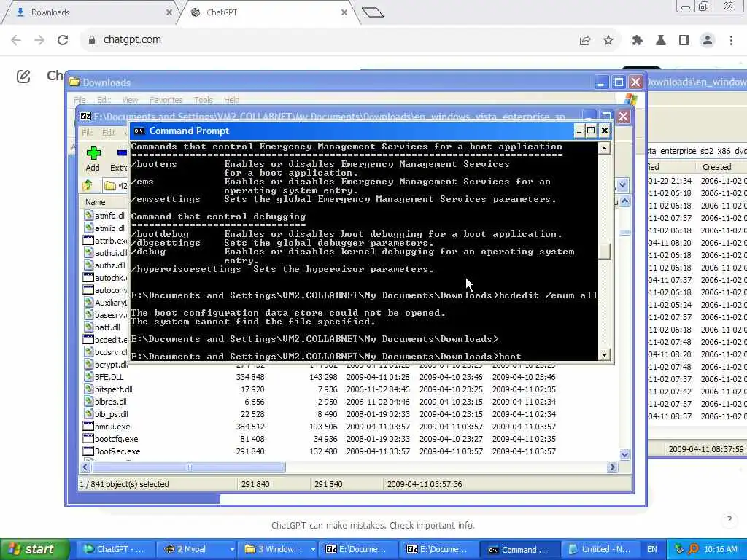This screenshot has height=560, width=747.
Task: Open File menu in 7-Zip window
Action: tap(88, 133)
